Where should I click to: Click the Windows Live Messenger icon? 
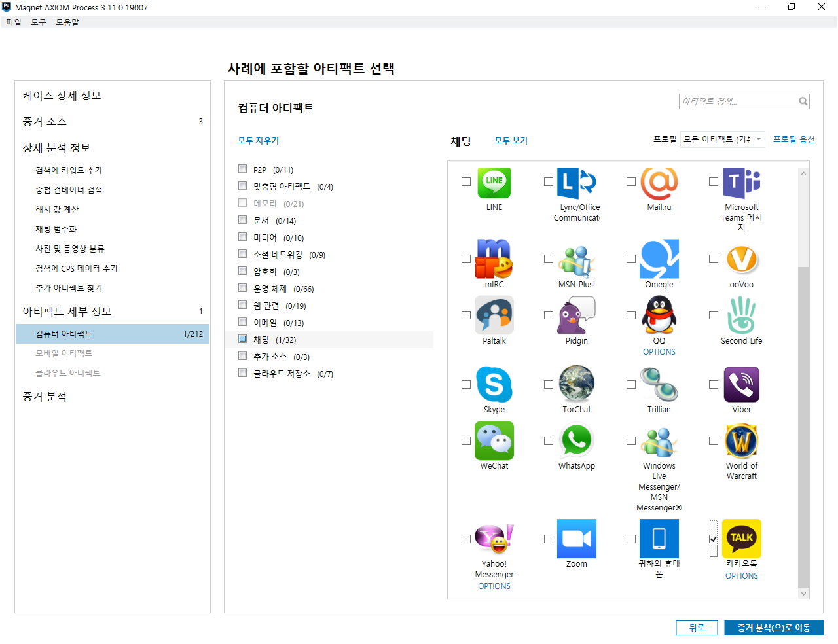(x=659, y=442)
